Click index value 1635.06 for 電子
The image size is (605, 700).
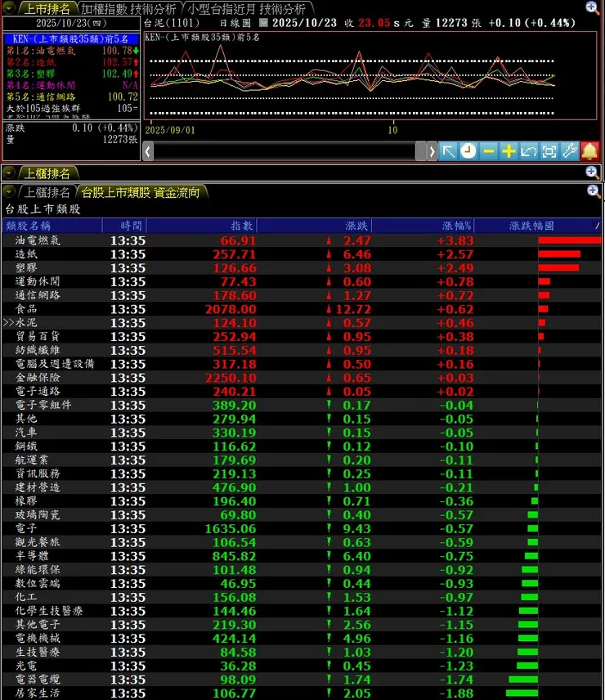pos(231,529)
